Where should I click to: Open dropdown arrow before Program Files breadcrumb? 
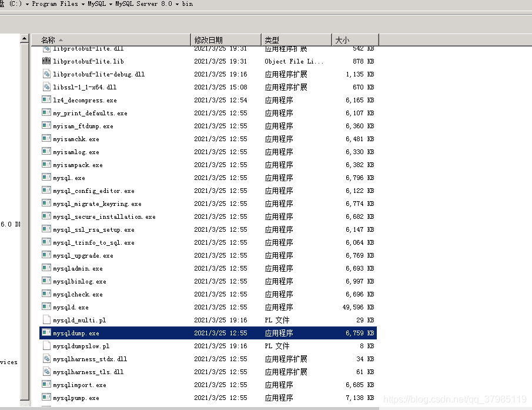tap(27, 4)
